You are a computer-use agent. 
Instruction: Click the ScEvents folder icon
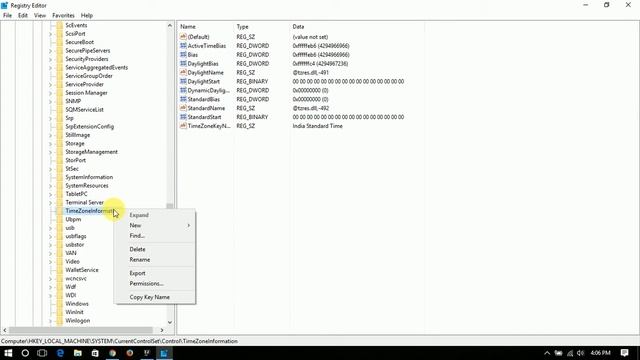tap(60, 25)
